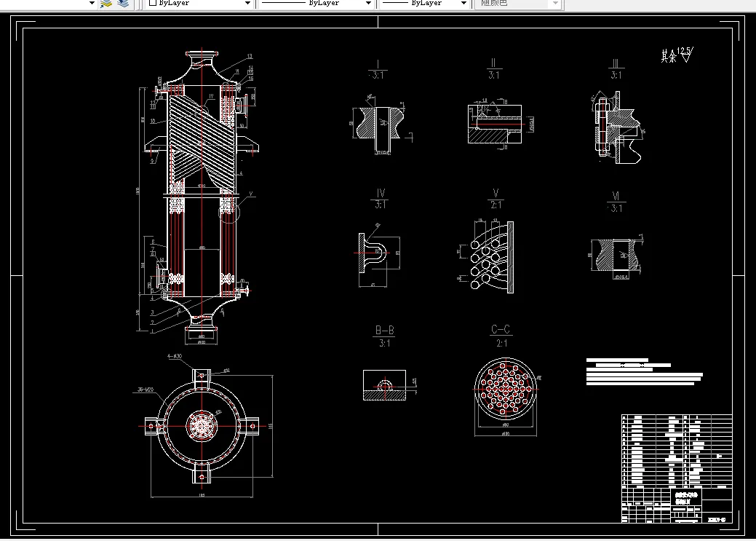Screen dimensions: 756x541
Task: Select the section label C-C
Action: coord(501,329)
